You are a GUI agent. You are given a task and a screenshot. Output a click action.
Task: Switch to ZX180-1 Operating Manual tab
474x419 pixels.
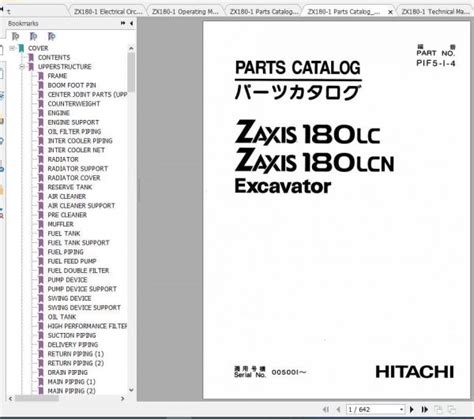(x=185, y=11)
